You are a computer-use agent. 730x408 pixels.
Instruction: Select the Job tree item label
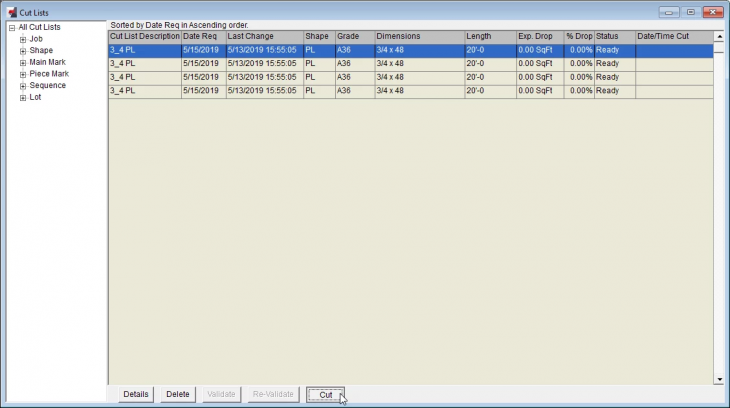pos(36,39)
